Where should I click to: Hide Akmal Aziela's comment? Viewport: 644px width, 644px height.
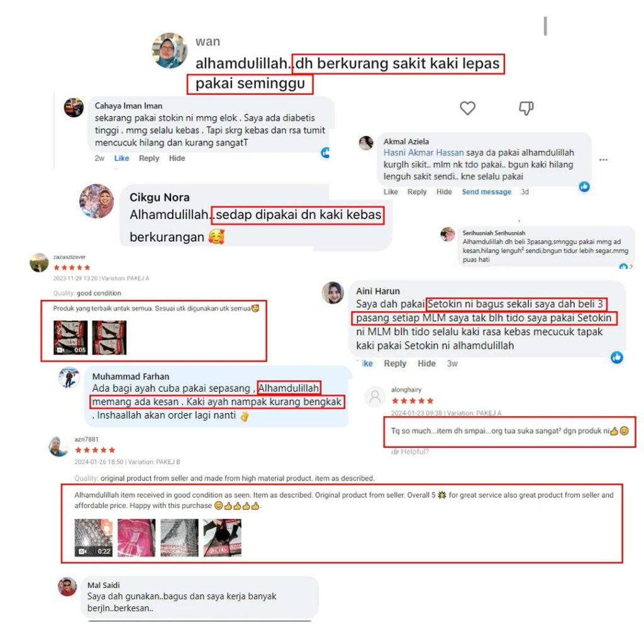pyautogui.click(x=444, y=192)
